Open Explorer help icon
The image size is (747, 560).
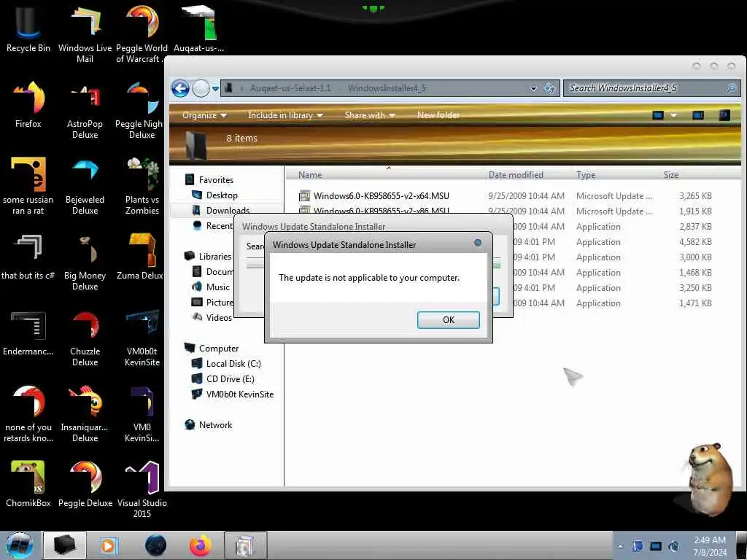pos(724,115)
